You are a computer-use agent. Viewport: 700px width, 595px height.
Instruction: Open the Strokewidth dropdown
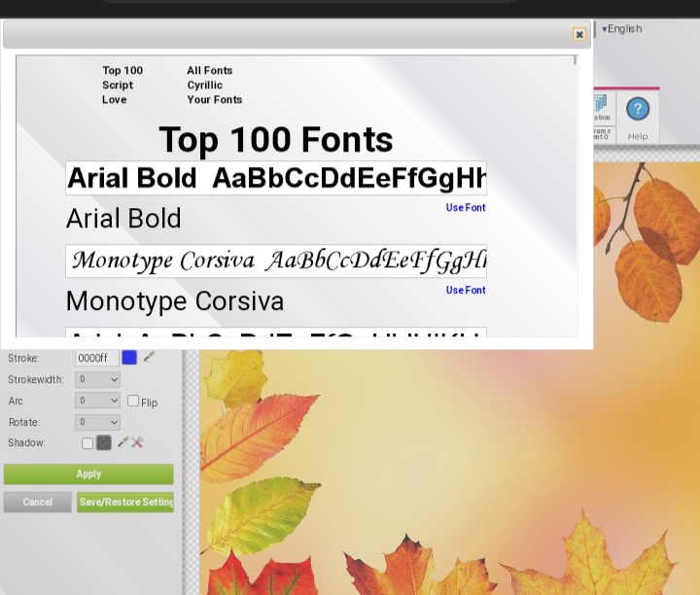[97, 379]
